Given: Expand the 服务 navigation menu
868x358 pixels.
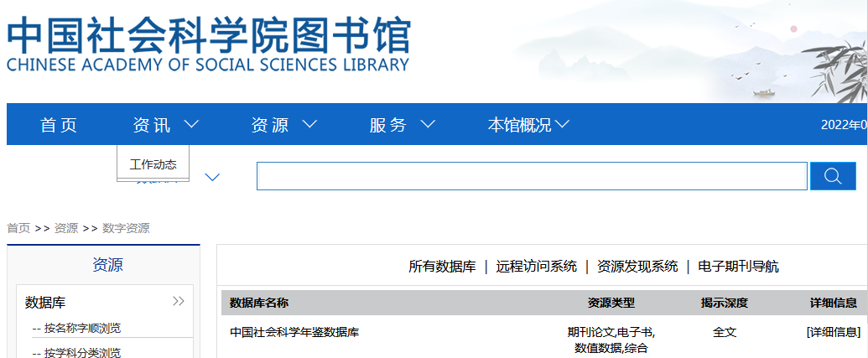Looking at the screenshot, I should [x=402, y=125].
